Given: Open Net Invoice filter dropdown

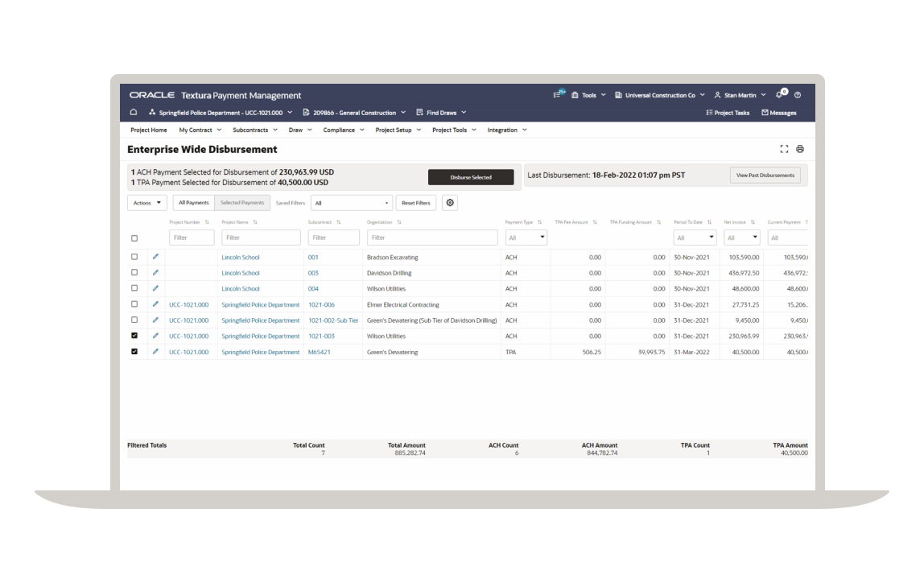Looking at the screenshot, I should tap(741, 238).
